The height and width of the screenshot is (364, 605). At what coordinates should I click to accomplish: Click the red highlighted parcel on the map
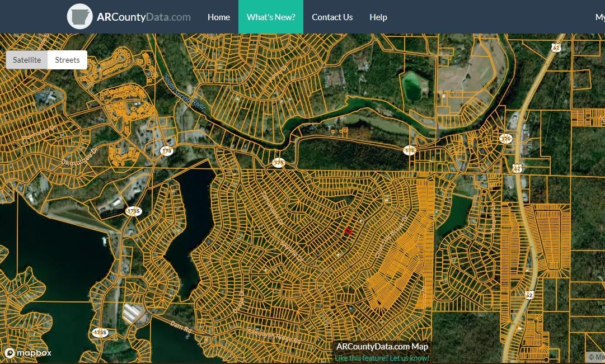click(348, 230)
